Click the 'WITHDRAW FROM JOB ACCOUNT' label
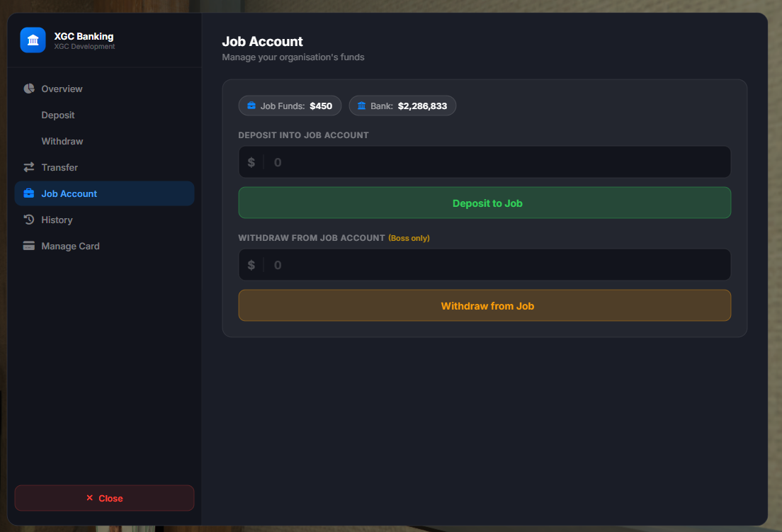Image resolution: width=782 pixels, height=532 pixels. point(312,238)
